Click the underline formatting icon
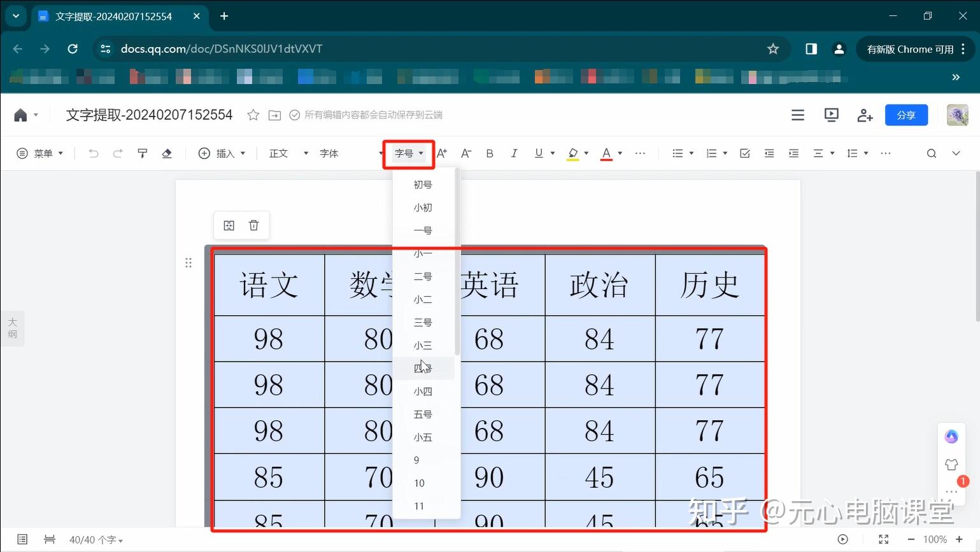Screen dimensions: 980x552 click(x=538, y=153)
